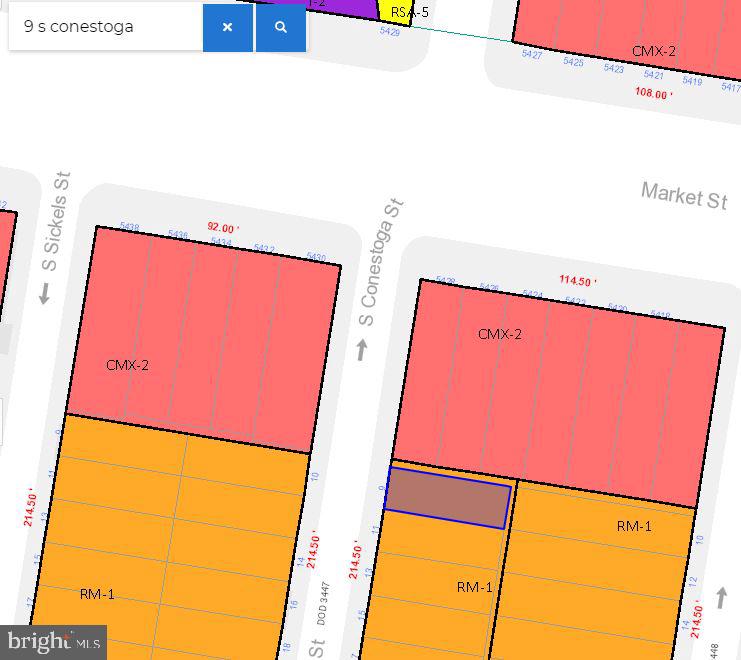Click the search input containing '9 s conestoga'
Screen dimensions: 741x660
click(105, 27)
